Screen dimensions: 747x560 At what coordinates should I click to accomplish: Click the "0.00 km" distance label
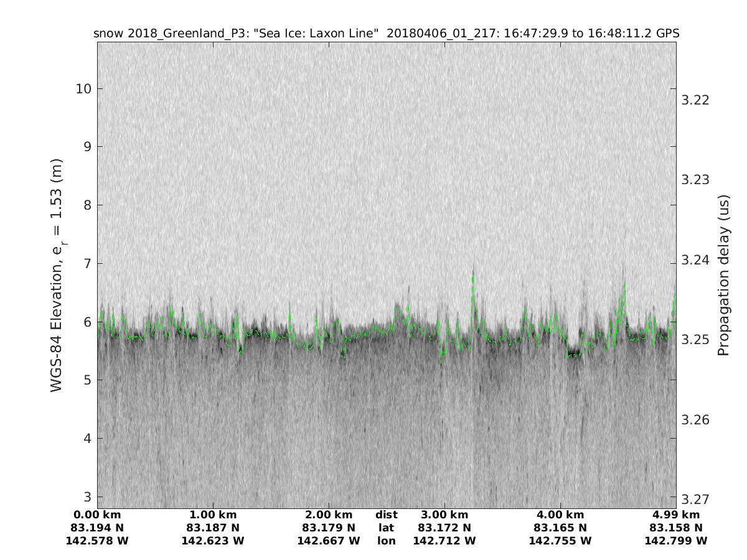point(97,515)
